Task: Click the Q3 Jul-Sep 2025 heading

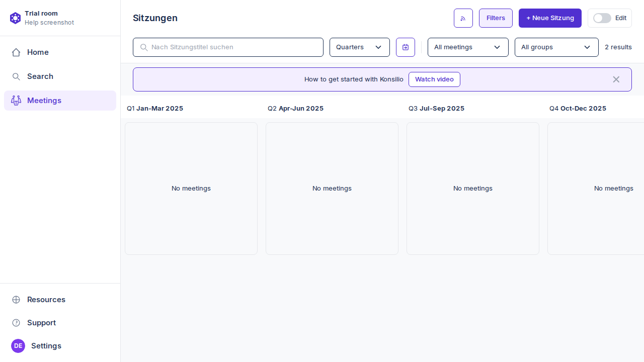Action: click(436, 109)
